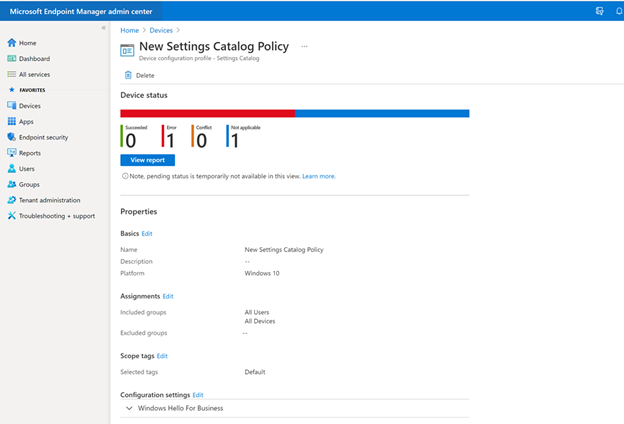Open Reports in the sidebar
Viewport: 624px width, 424px height.
pyautogui.click(x=30, y=153)
